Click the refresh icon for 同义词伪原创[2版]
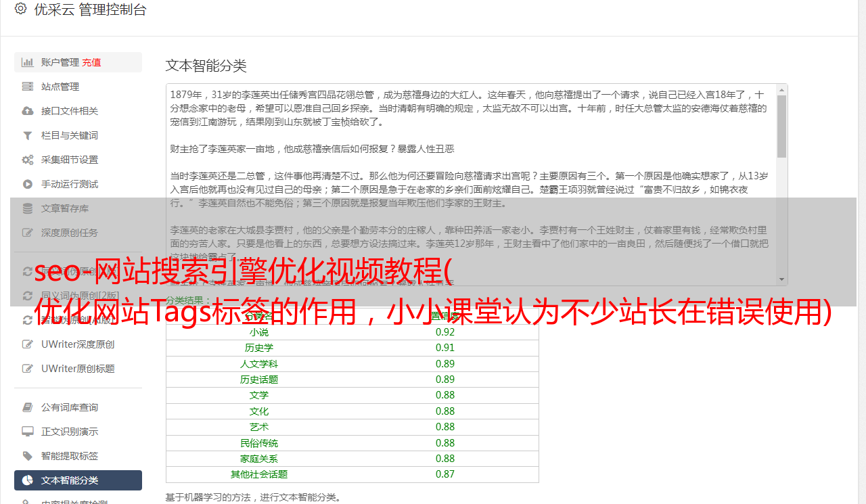 tap(28, 296)
